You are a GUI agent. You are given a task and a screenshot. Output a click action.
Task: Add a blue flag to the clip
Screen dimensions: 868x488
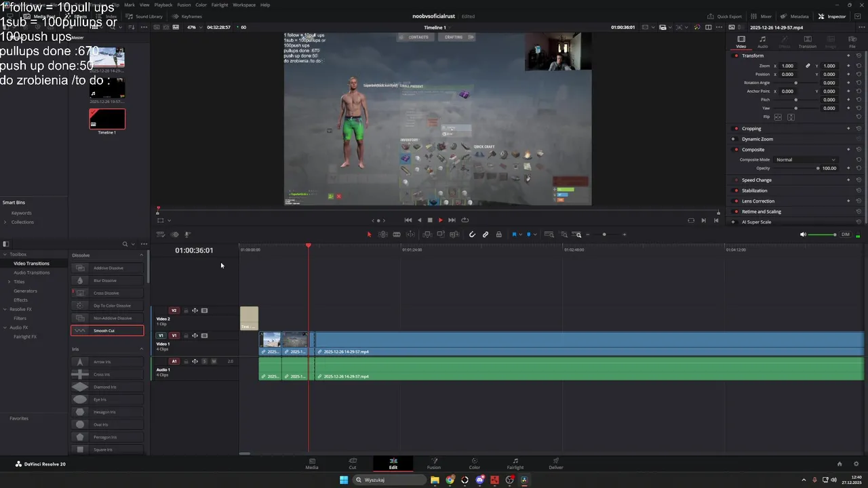[514, 235]
